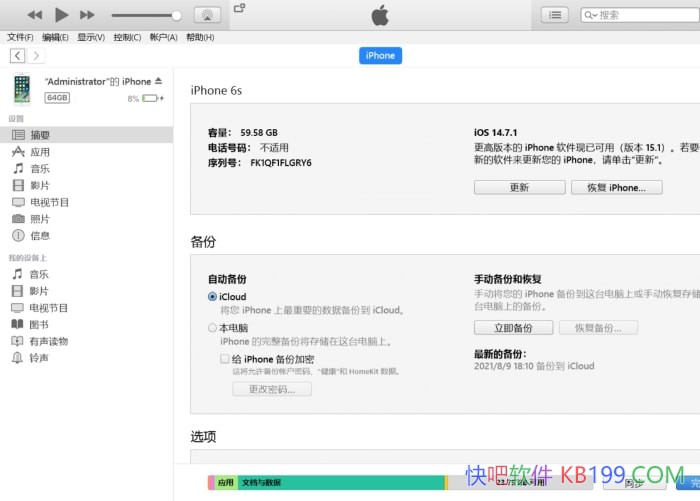Open the mini player icon
Viewport: 700px width, 501px height.
click(239, 8)
